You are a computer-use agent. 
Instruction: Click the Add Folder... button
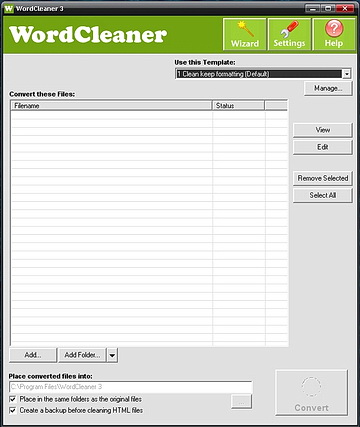point(82,355)
